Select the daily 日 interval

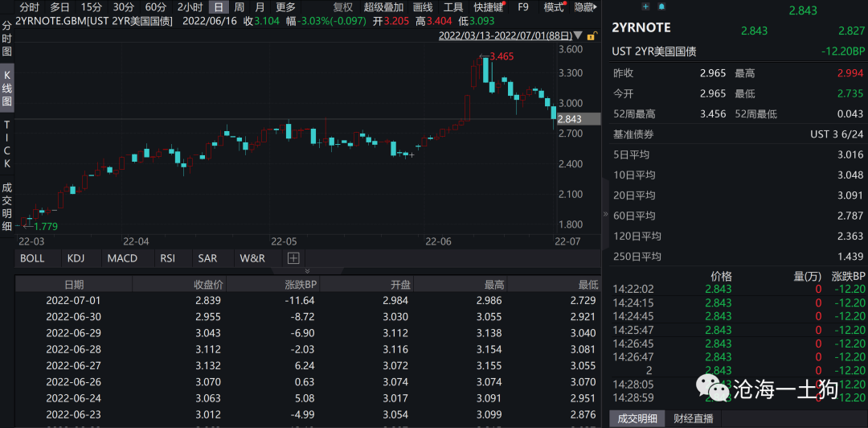(219, 7)
